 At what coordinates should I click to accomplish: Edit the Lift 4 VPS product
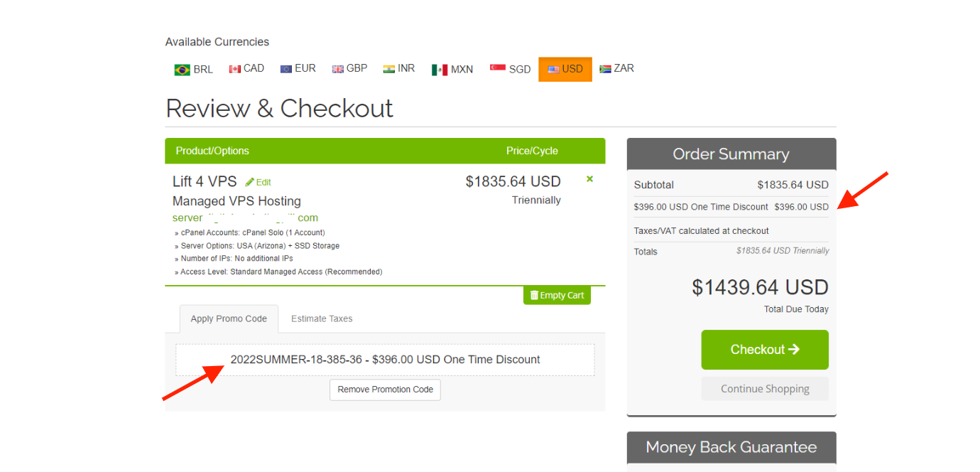click(258, 182)
